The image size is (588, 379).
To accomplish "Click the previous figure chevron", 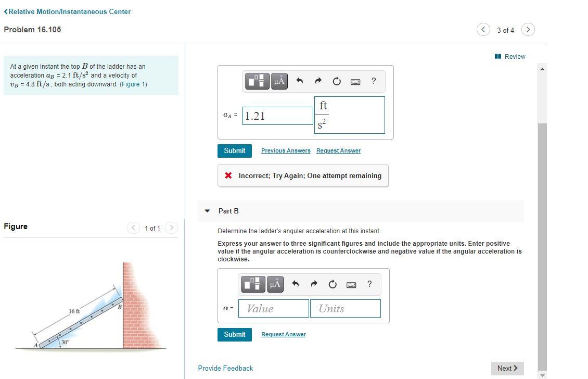I will 133,228.
